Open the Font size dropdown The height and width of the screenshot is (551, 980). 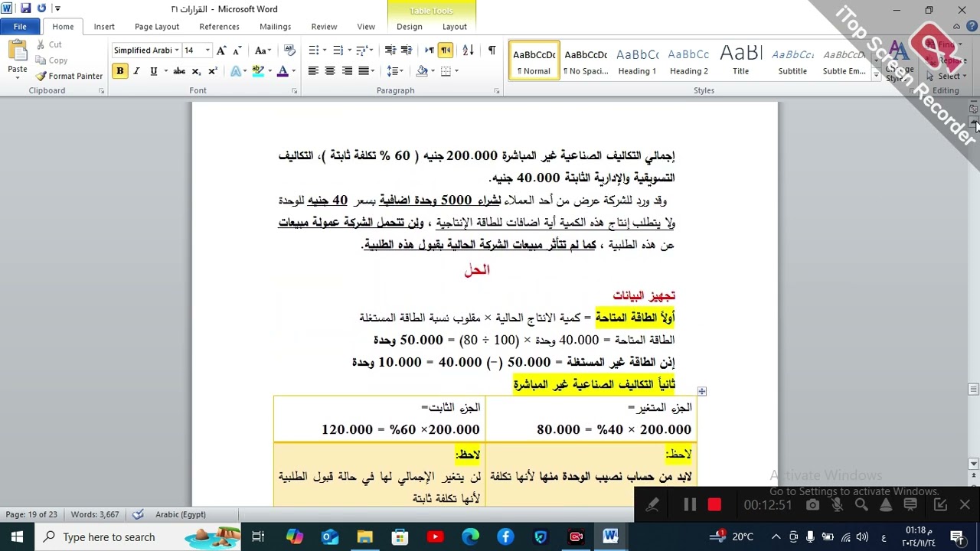coord(208,51)
